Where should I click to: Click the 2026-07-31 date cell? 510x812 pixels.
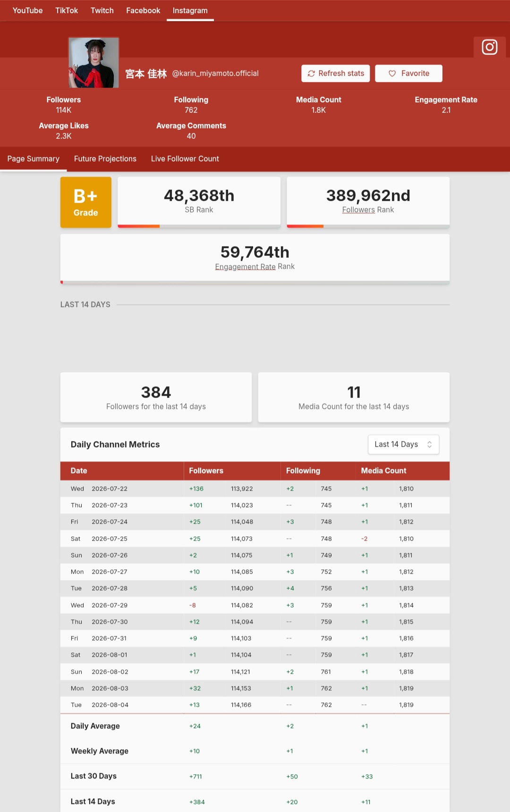coord(109,638)
